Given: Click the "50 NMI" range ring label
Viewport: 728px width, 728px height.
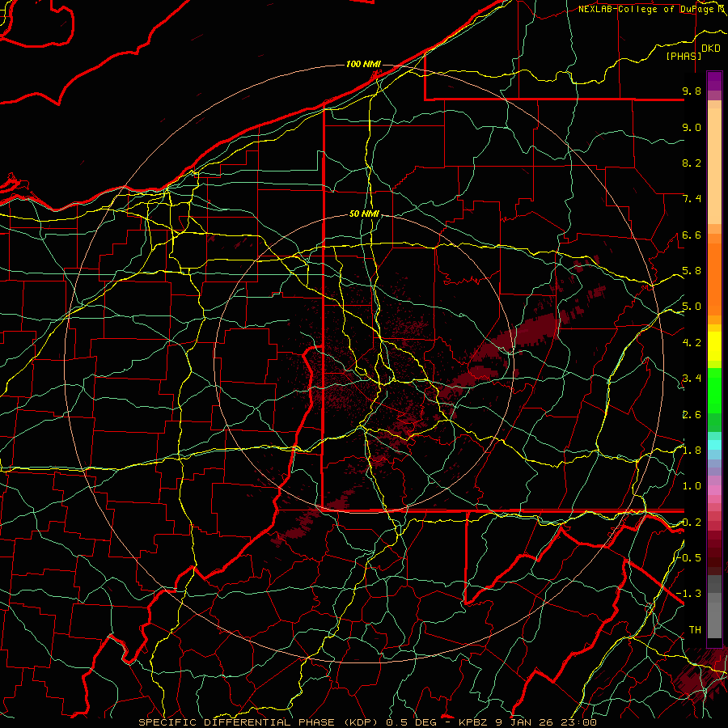Looking at the screenshot, I should [364, 214].
